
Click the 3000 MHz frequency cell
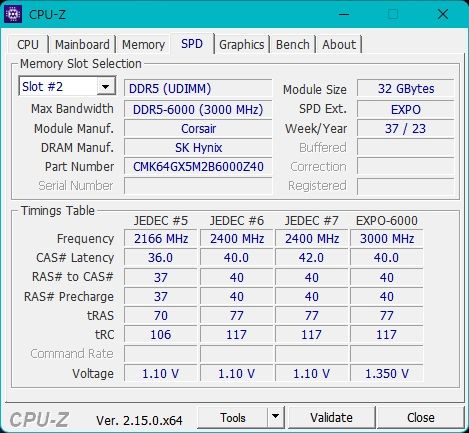pos(387,238)
